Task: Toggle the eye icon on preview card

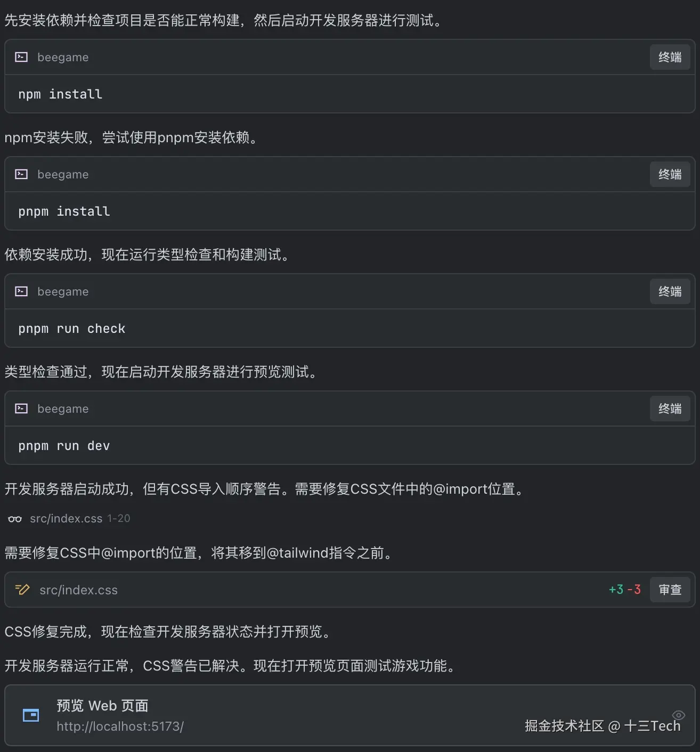Action: coord(678,715)
